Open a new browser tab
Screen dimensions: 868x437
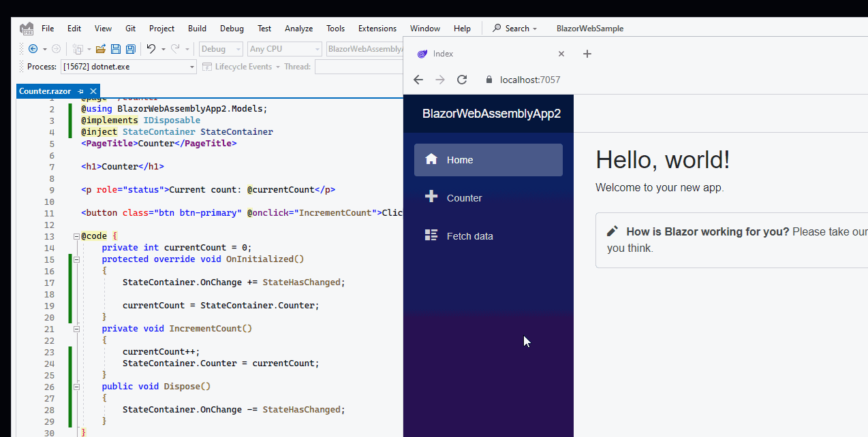(587, 53)
